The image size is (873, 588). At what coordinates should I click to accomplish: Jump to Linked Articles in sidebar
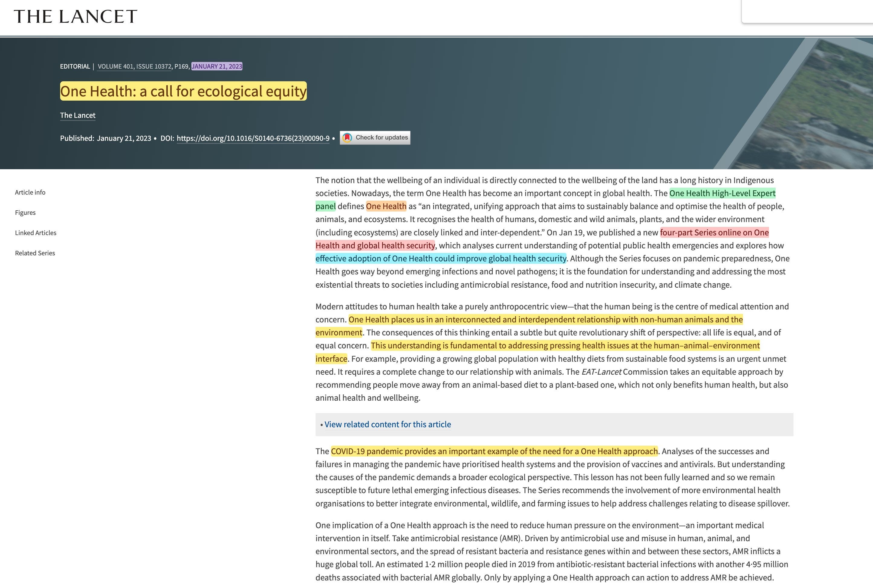[36, 233]
